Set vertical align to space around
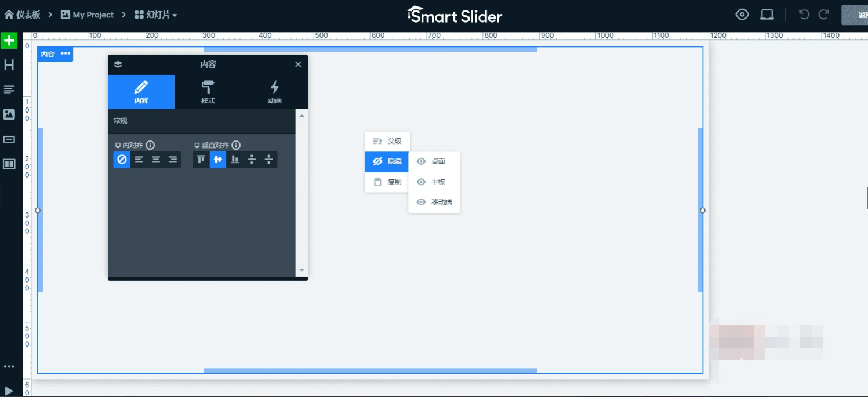 coord(268,160)
